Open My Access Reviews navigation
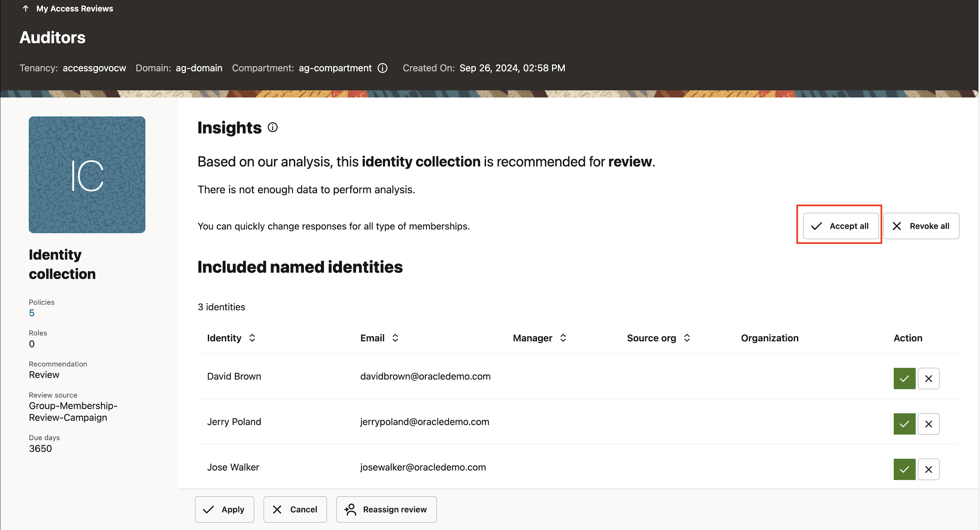 (75, 8)
